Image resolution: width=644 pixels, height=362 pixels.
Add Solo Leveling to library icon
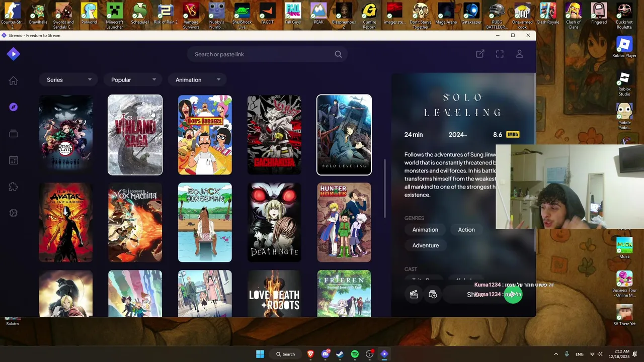tap(433, 295)
